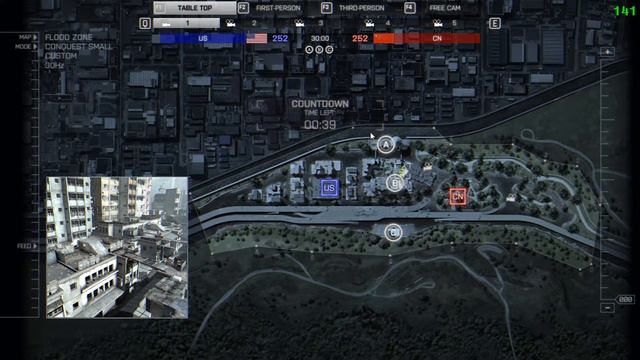Click the CN base marker on map
This screenshot has height=360, width=640.
(458, 197)
